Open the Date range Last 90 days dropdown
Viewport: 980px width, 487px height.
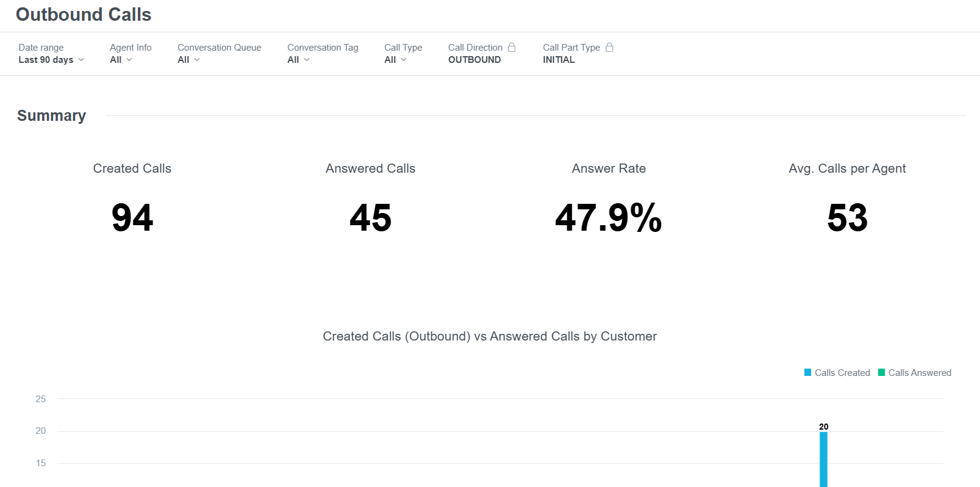51,60
